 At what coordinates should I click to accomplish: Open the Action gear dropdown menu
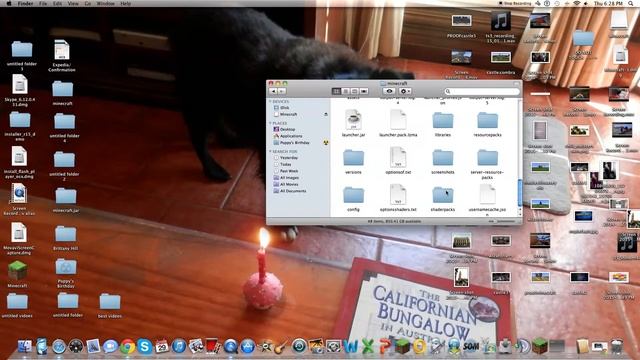click(x=405, y=91)
